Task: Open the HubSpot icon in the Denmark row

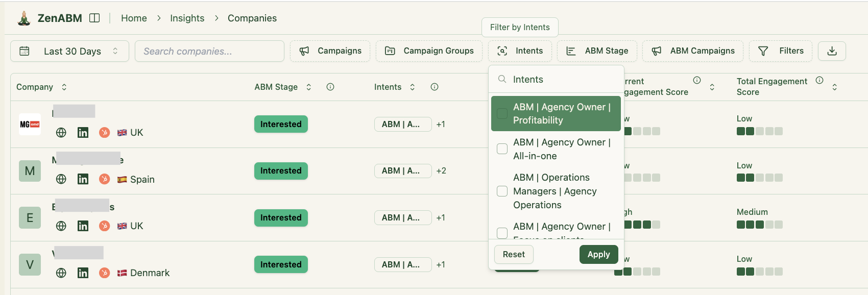Action: (104, 273)
